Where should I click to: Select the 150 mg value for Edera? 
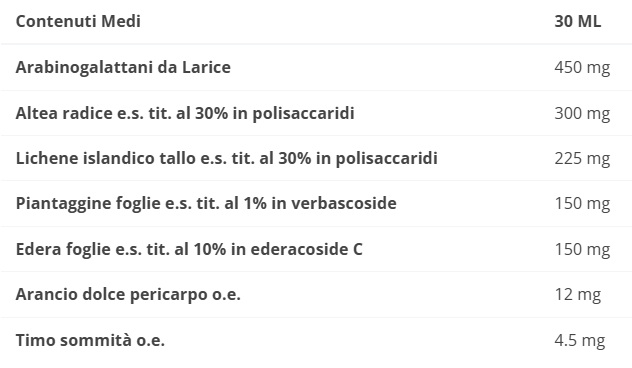(582, 249)
